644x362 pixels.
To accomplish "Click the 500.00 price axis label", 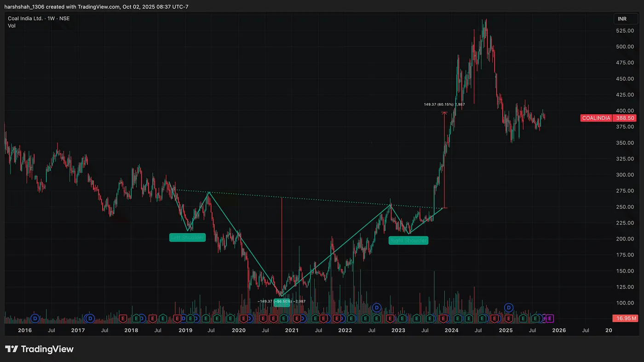I will point(624,46).
